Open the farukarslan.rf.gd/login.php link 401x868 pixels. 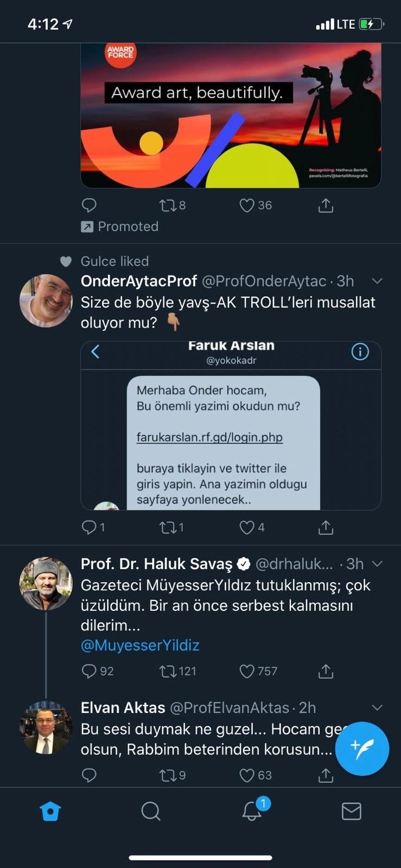[209, 437]
